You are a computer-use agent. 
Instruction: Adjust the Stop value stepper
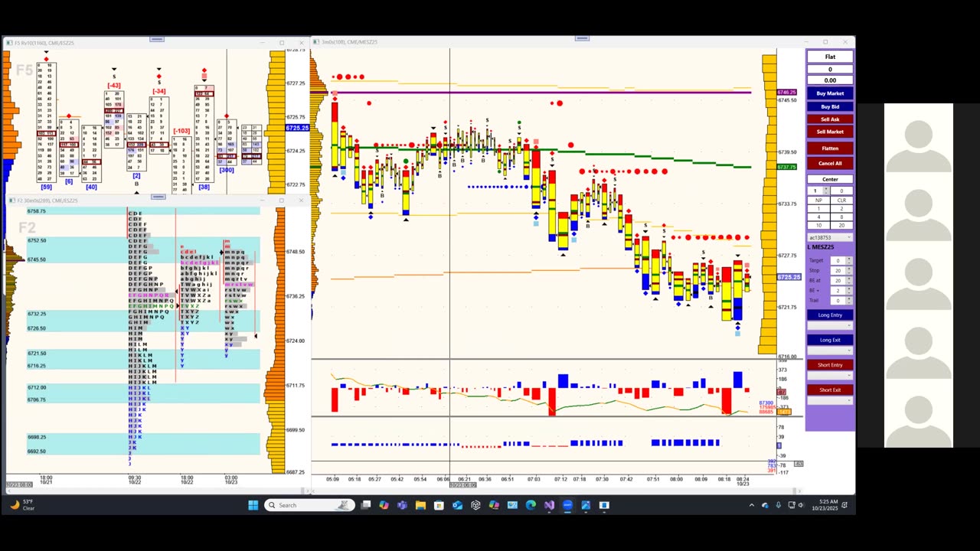point(849,270)
